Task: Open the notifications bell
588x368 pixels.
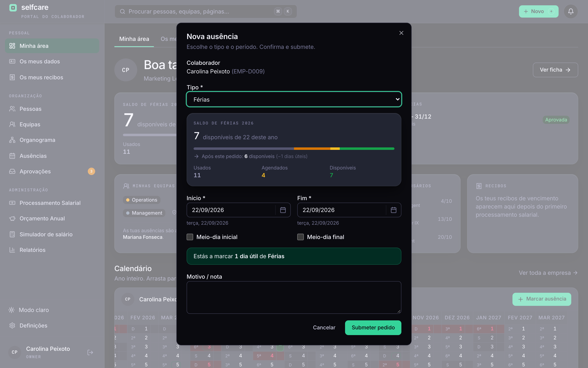Action: point(570,11)
